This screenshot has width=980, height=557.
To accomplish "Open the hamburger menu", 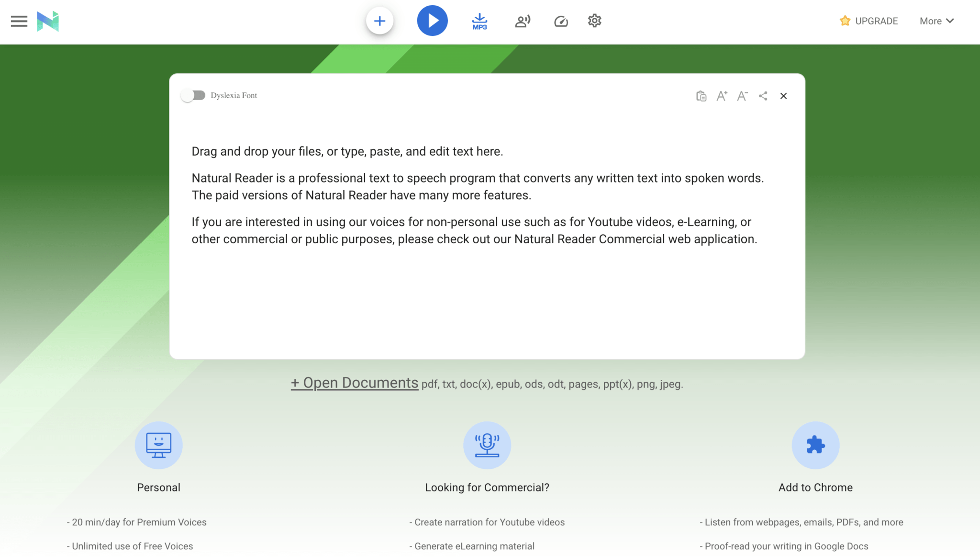I will coord(19,21).
